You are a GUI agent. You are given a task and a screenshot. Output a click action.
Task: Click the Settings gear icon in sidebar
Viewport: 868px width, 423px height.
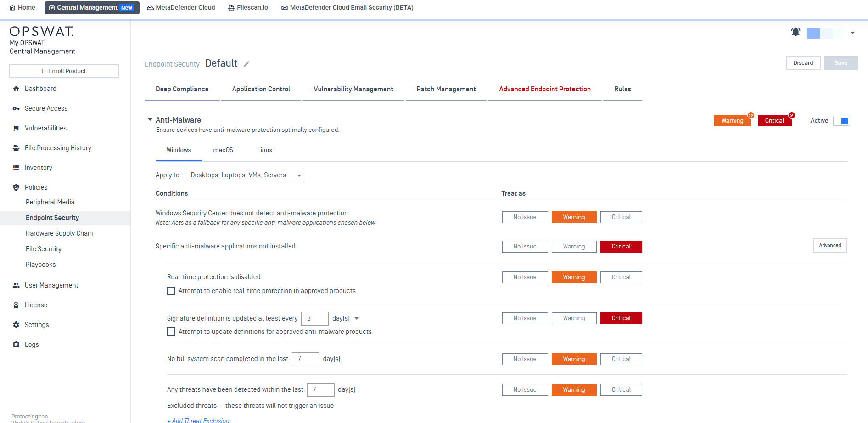coord(16,325)
